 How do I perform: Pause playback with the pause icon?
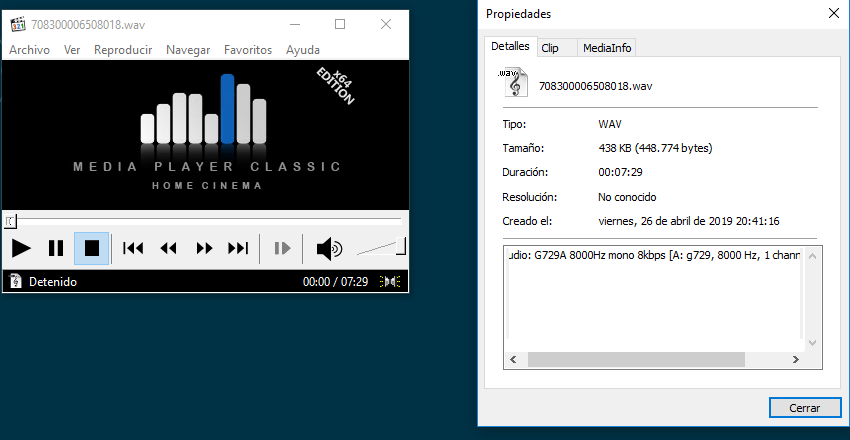coord(56,248)
